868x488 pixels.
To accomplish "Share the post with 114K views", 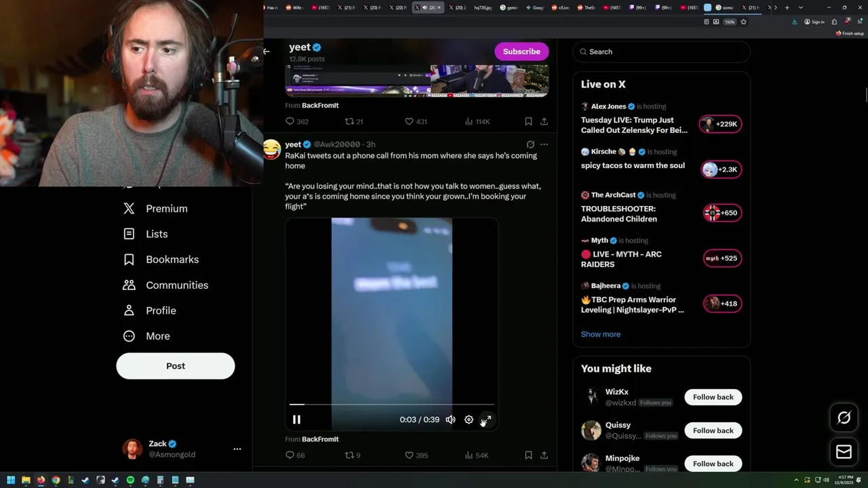I will 544,121.
